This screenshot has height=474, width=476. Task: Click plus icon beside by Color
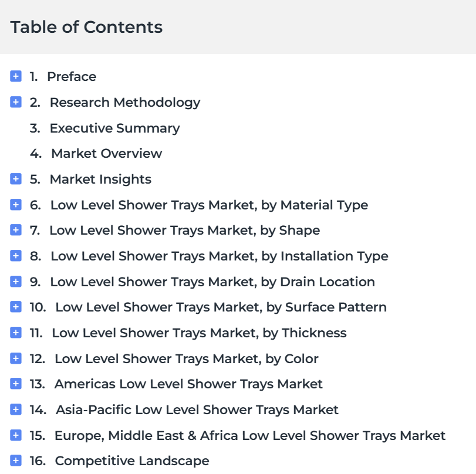click(x=16, y=358)
